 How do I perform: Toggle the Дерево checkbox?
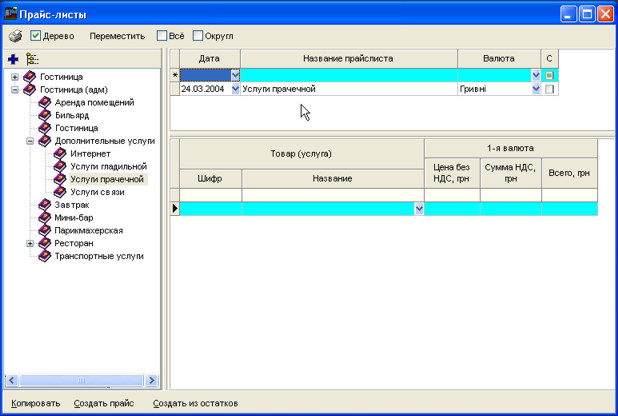pyautogui.click(x=36, y=36)
